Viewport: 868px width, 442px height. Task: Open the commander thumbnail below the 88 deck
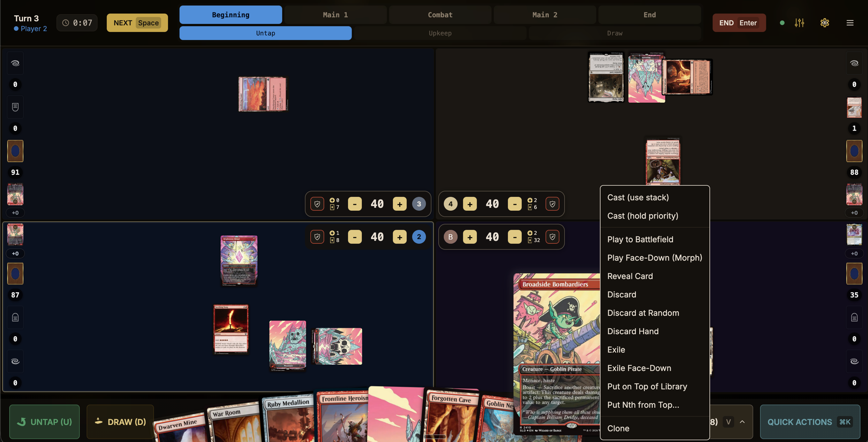[854, 194]
